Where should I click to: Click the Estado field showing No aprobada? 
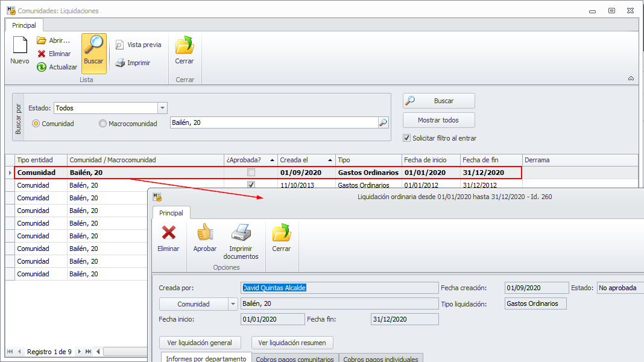click(620, 288)
